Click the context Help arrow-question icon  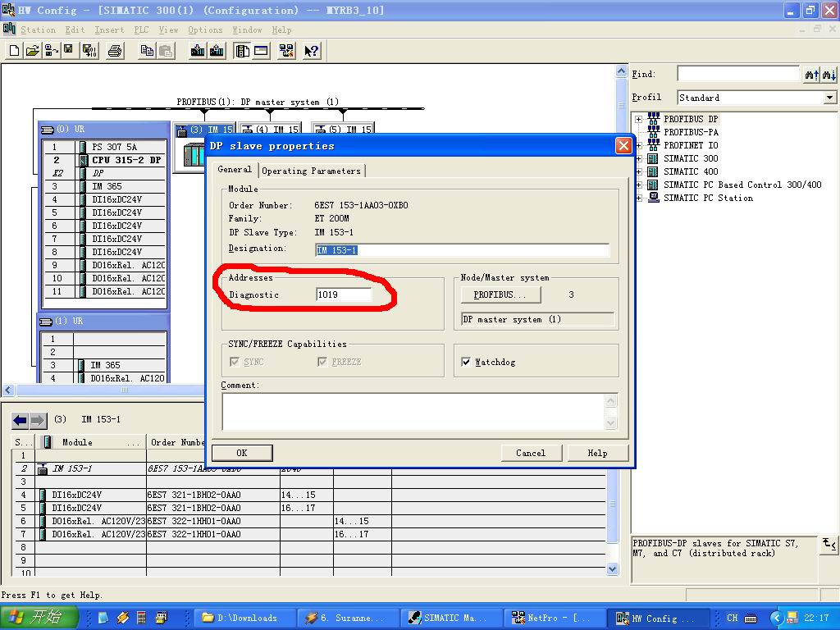click(x=311, y=51)
